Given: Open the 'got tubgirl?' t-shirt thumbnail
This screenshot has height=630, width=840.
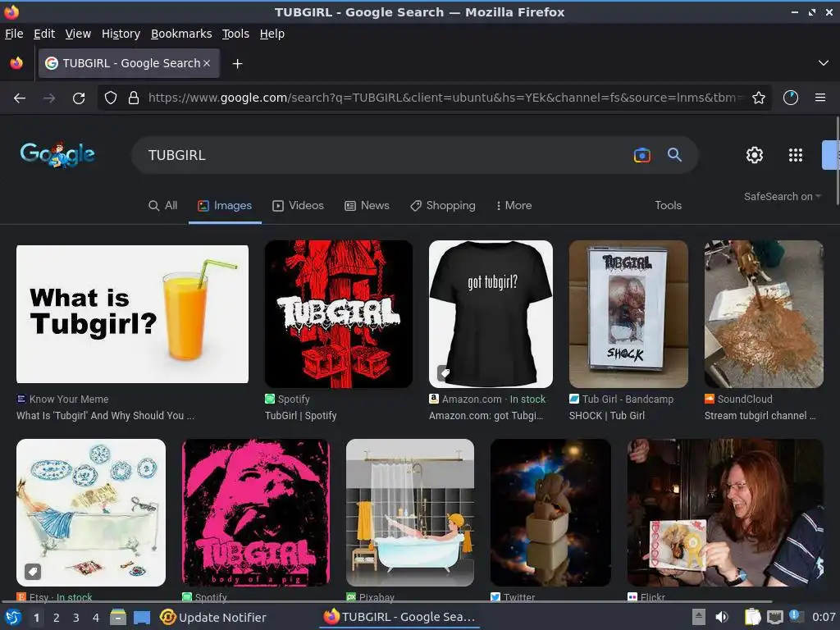Looking at the screenshot, I should coord(491,314).
